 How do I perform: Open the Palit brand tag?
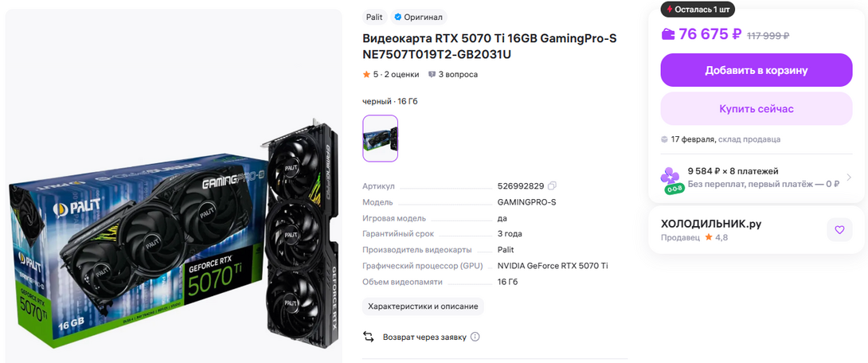tap(374, 18)
